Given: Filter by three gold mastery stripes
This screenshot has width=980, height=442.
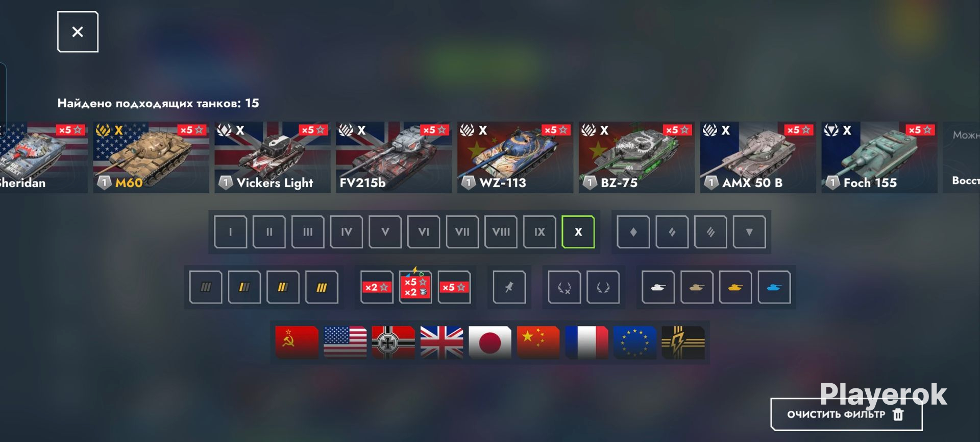Looking at the screenshot, I should pos(322,287).
